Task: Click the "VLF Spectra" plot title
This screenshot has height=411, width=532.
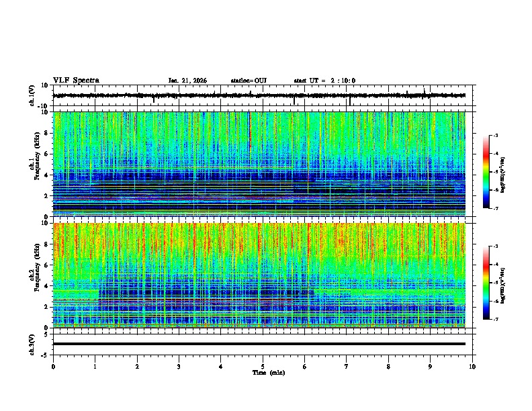Action: pyautogui.click(x=76, y=81)
